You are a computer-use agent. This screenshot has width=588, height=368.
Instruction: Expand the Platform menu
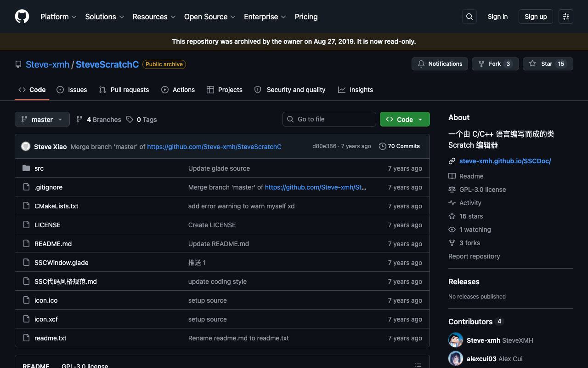[x=58, y=17]
